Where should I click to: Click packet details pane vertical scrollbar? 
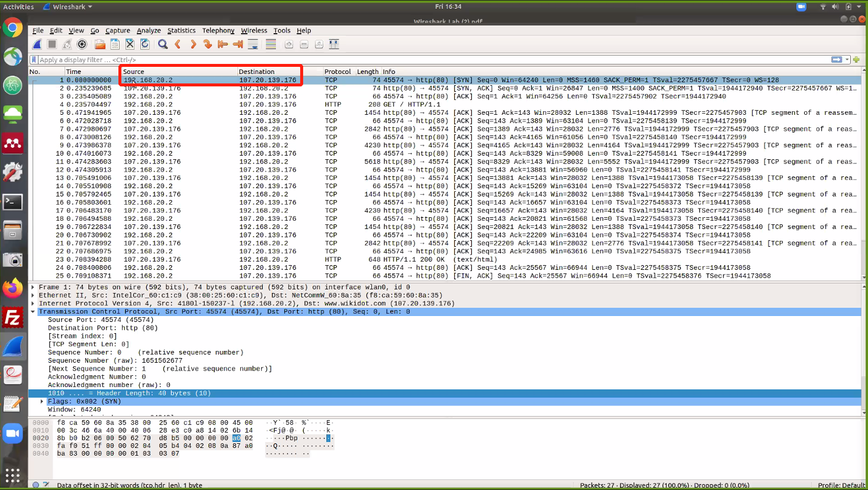(x=864, y=349)
